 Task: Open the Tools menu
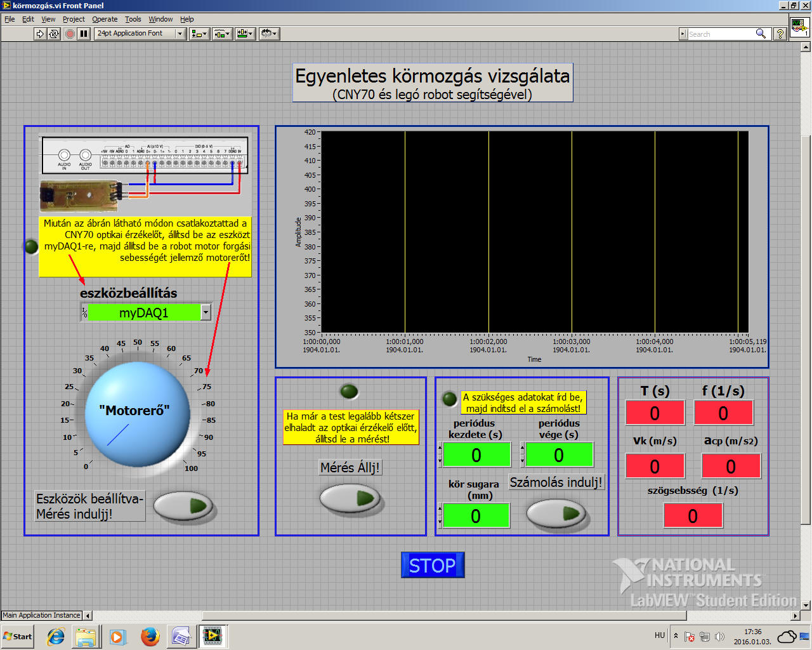point(133,19)
